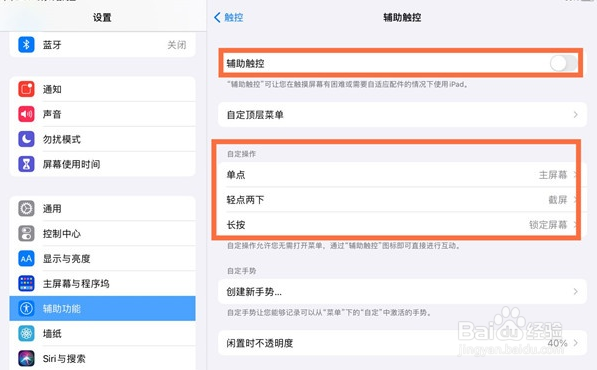Tap the 锁定屏幕 value for 长按
Screen dimensions: 597x370
tap(548, 225)
